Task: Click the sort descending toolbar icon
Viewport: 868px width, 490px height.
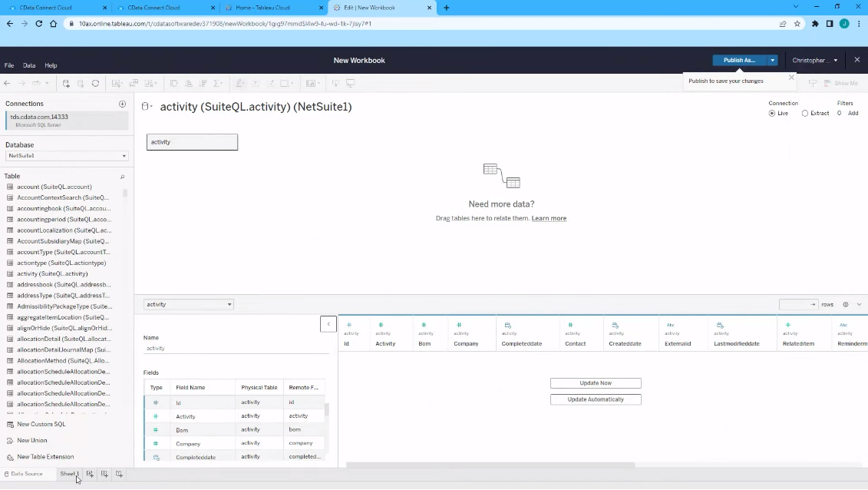Action: [203, 83]
